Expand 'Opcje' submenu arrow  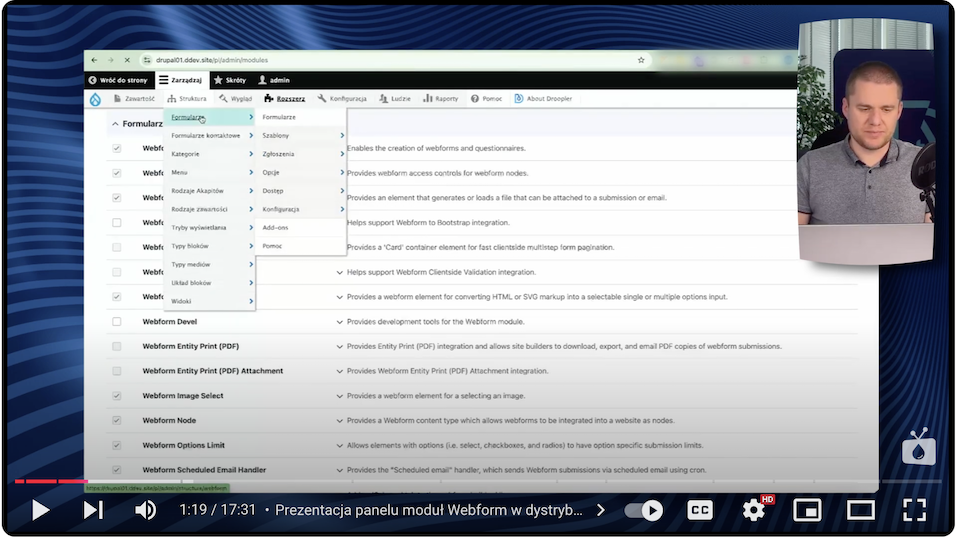coord(342,172)
